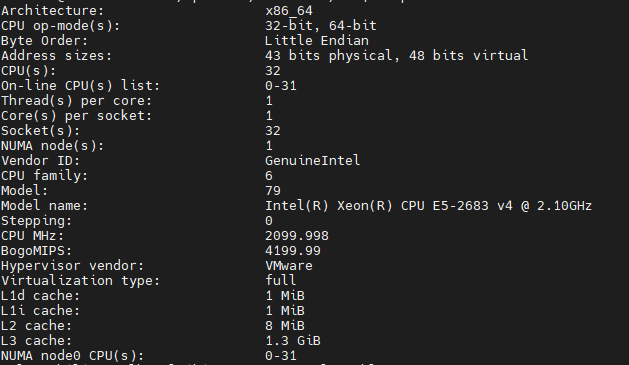Click the BogoMIPS 4199.99 value
Viewport: 629px width, 365px height.
coord(293,251)
